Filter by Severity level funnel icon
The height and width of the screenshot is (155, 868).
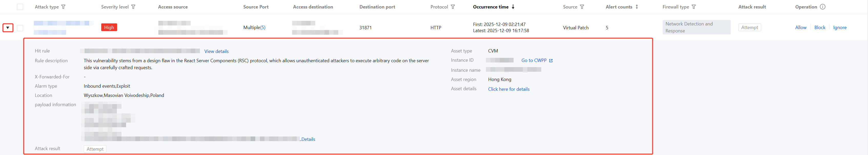click(x=134, y=7)
